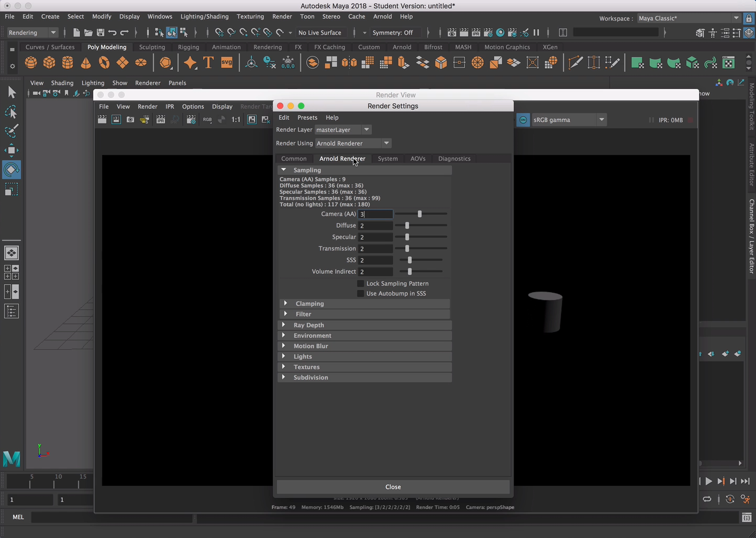Open the Render Using dropdown

coord(353,143)
